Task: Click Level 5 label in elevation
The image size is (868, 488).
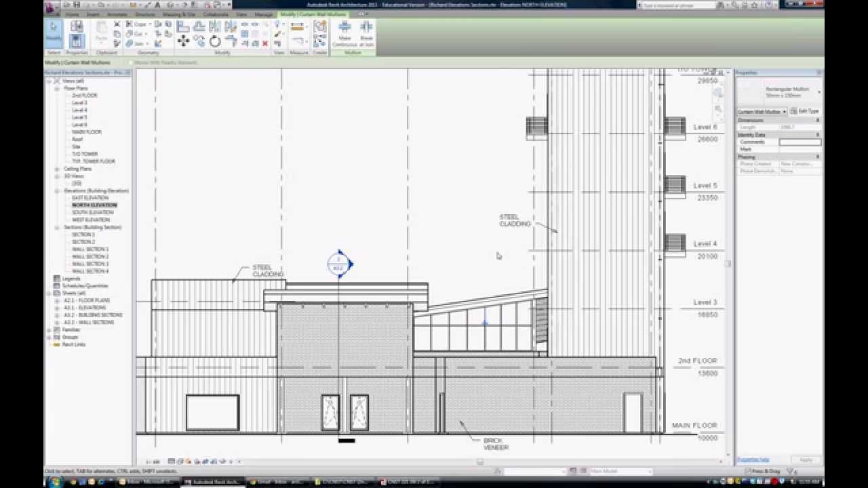Action: [705, 185]
